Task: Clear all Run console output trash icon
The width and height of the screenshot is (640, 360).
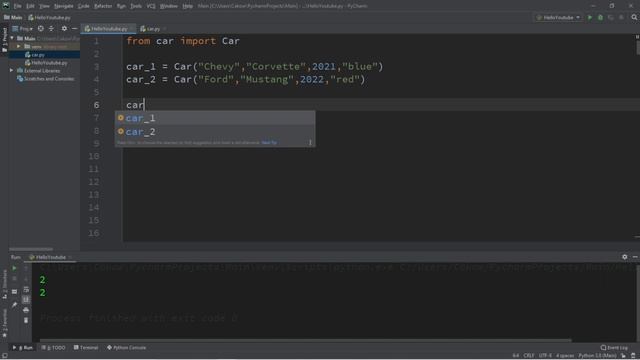Action: pyautogui.click(x=26, y=320)
